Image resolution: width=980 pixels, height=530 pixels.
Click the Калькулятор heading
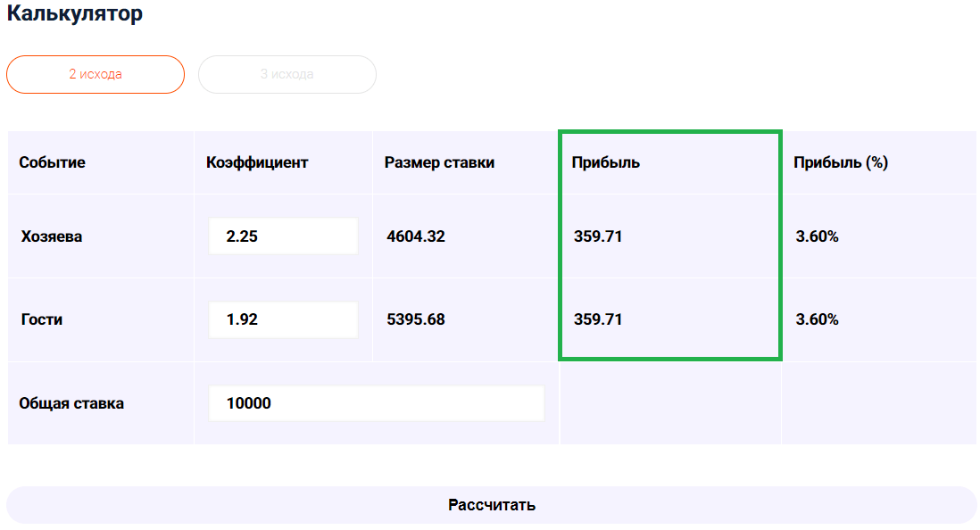(x=74, y=13)
